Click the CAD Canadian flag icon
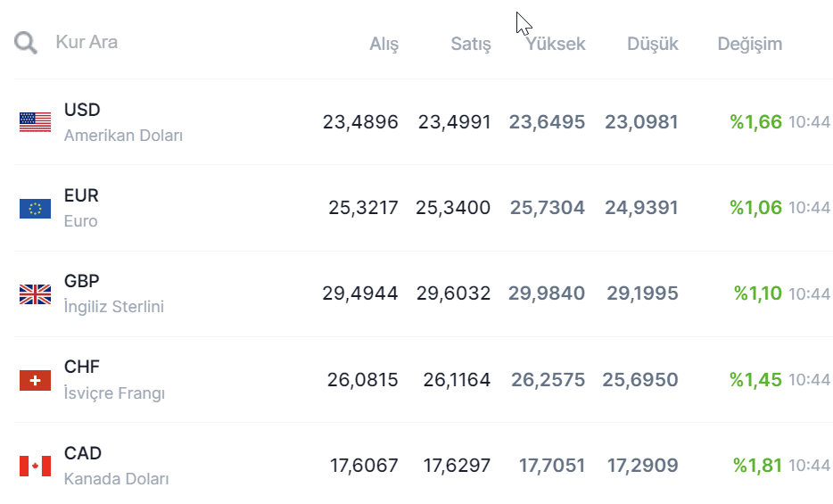This screenshot has height=504, width=833. [x=36, y=466]
